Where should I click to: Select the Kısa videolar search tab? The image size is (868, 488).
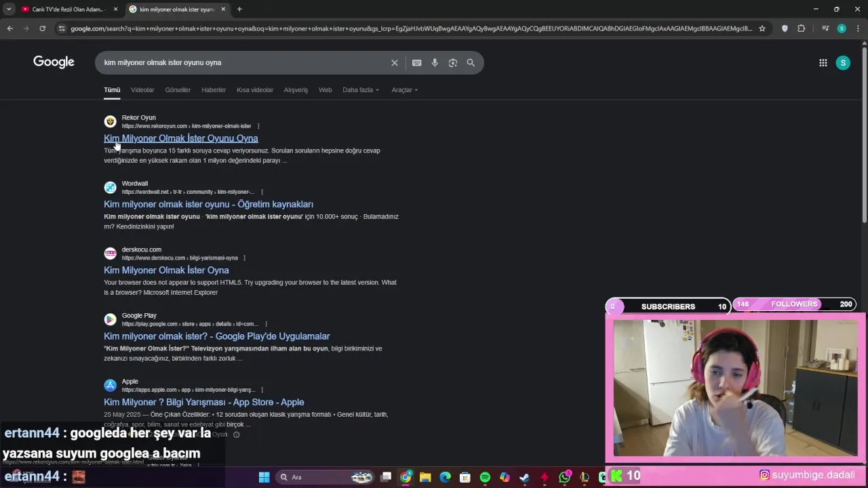tap(255, 90)
